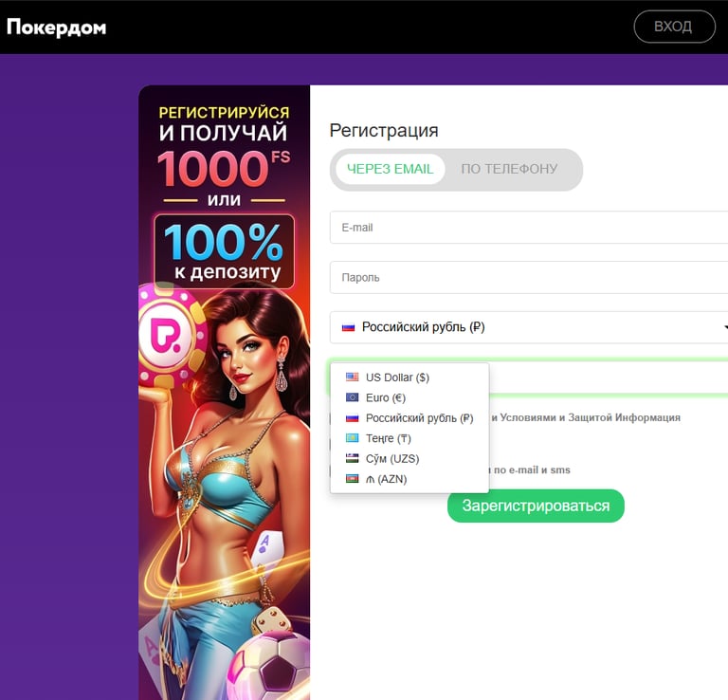Click the US flag icon in currency list
This screenshot has height=700, width=728.
tap(352, 378)
